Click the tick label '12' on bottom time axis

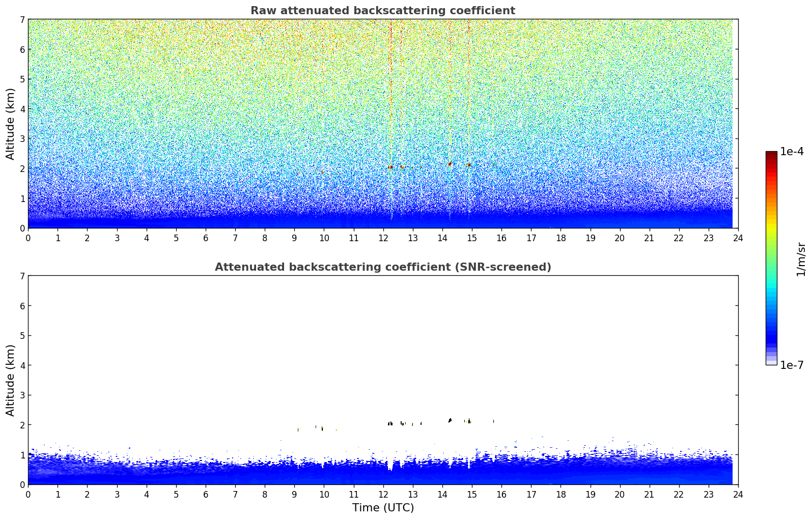click(383, 494)
